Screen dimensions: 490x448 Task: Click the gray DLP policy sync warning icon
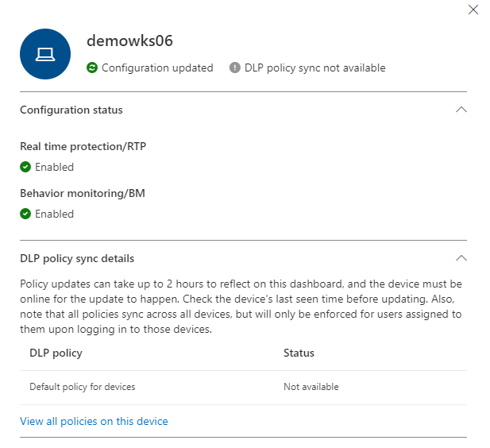tap(235, 68)
